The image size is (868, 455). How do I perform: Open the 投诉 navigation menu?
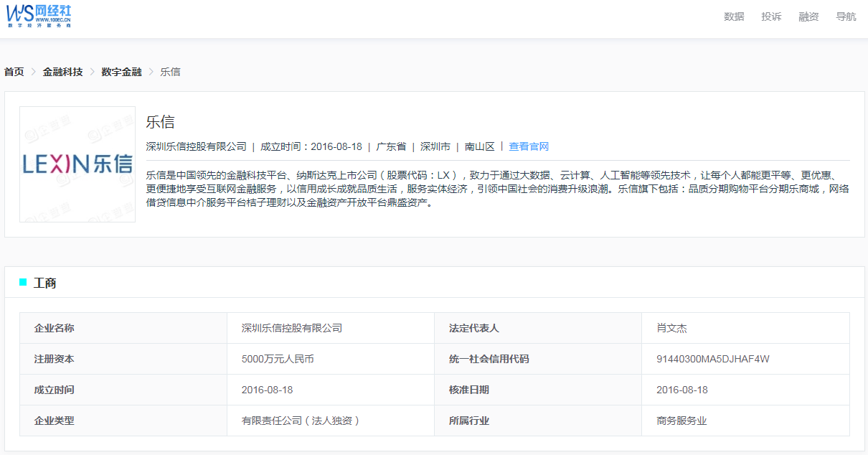771,17
